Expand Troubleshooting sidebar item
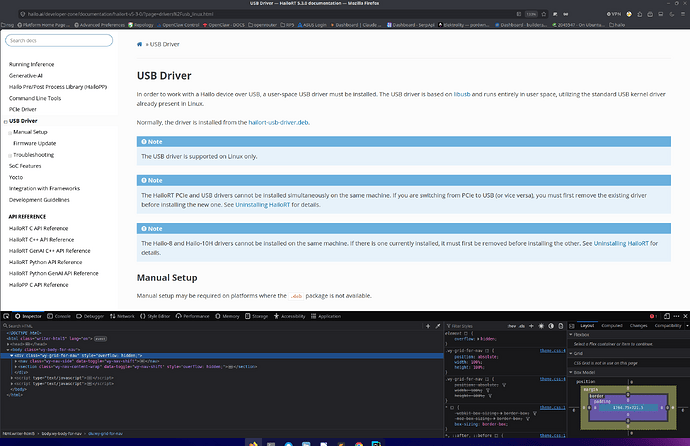The width and height of the screenshot is (690, 446). pyautogui.click(x=10, y=155)
